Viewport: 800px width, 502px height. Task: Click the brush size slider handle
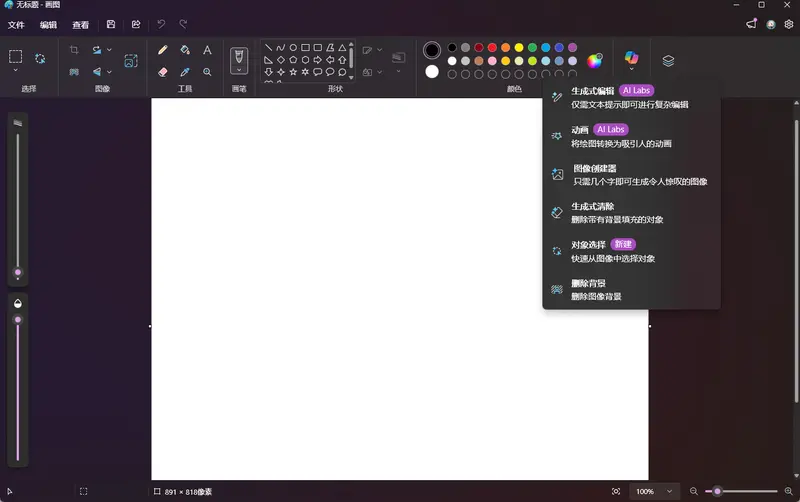(18, 272)
